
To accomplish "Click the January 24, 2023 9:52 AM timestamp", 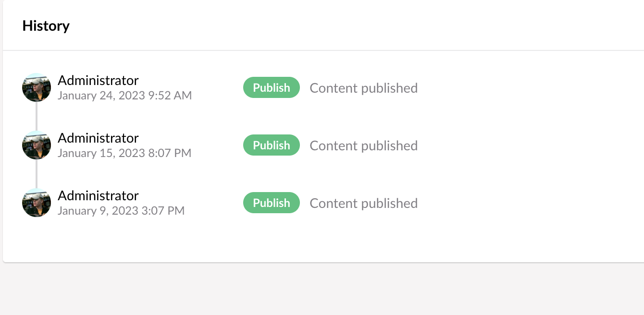I will [124, 96].
